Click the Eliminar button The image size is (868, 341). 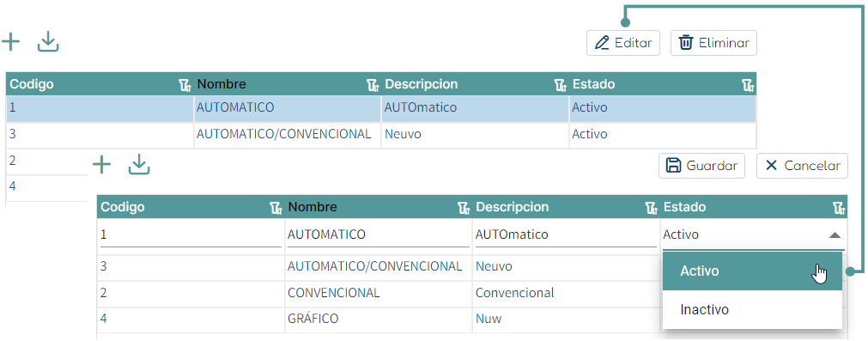[713, 43]
